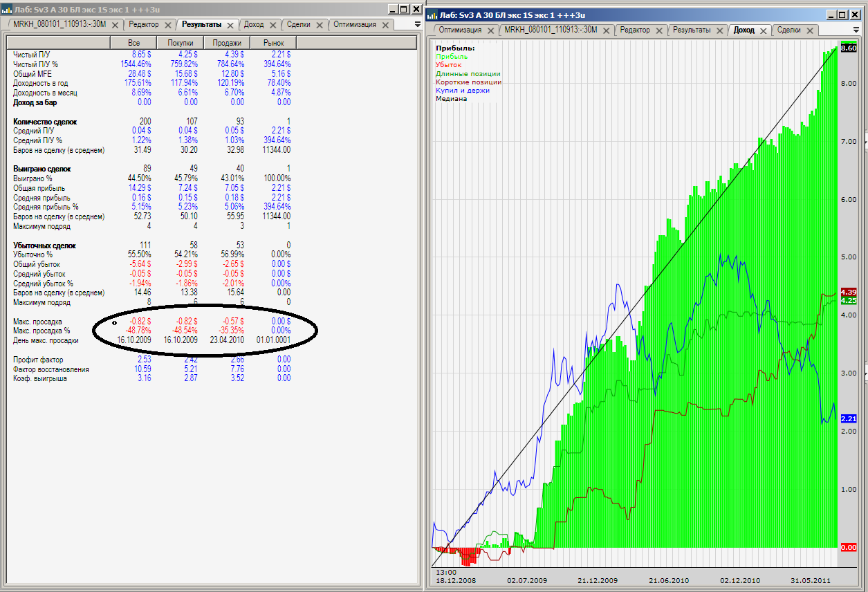Image resolution: width=868 pixels, height=592 pixels.
Task: Minimize the right chart window
Action: click(x=831, y=15)
